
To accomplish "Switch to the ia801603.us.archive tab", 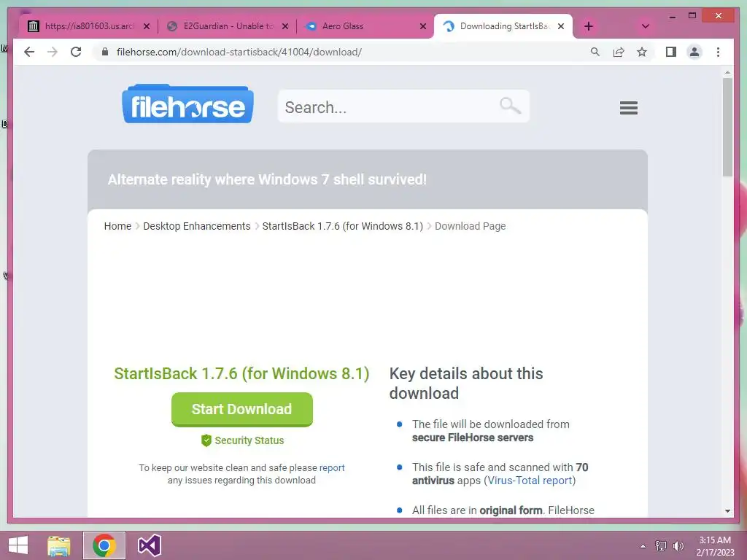I will [x=88, y=26].
